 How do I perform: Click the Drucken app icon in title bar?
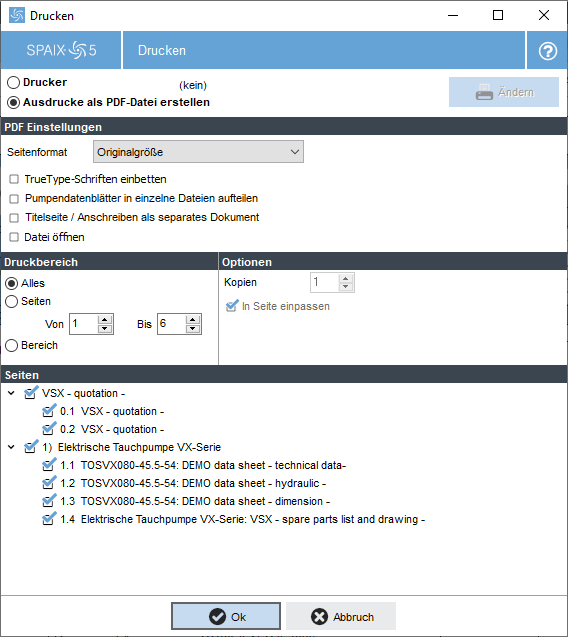pyautogui.click(x=17, y=15)
